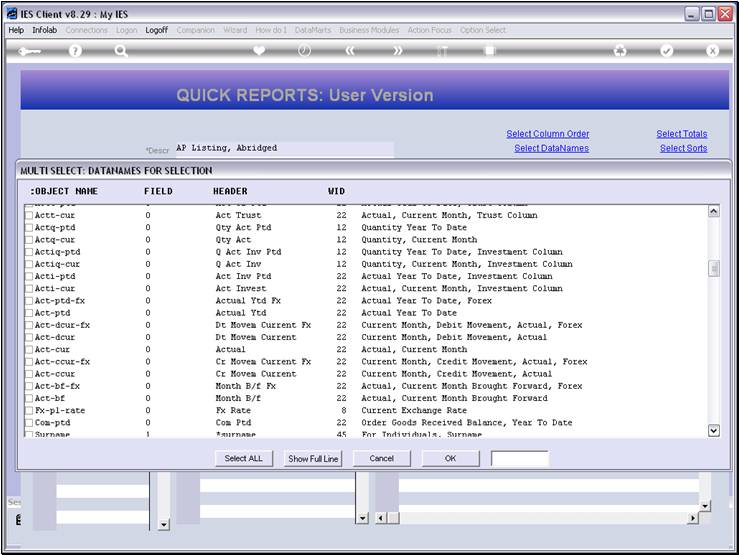The width and height of the screenshot is (739, 555).
Task: Tick the Fx-pl-rate checkbox
Action: pos(29,411)
